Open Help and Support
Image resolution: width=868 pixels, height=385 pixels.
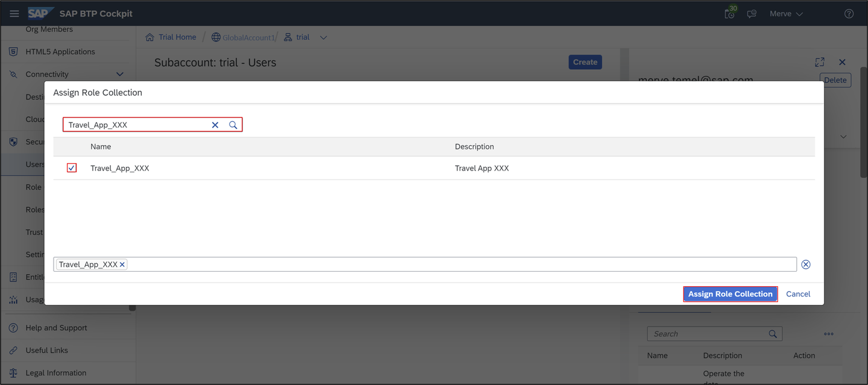point(56,328)
